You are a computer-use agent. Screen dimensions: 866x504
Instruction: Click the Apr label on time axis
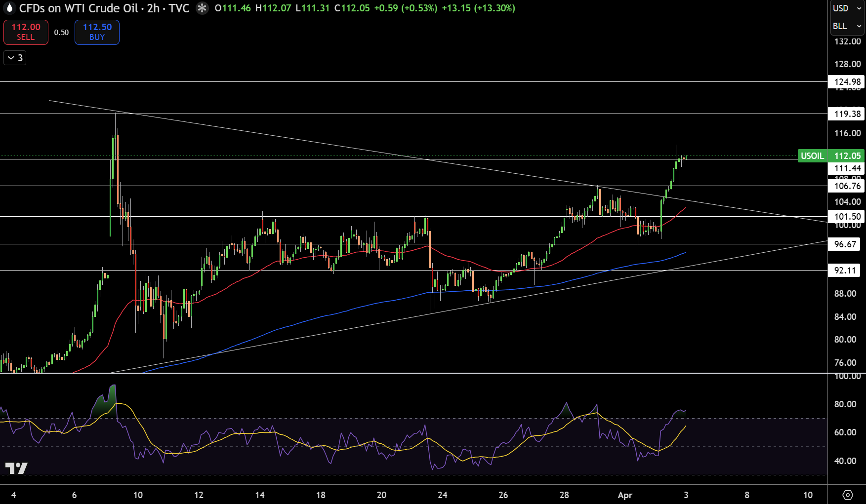coord(625,495)
